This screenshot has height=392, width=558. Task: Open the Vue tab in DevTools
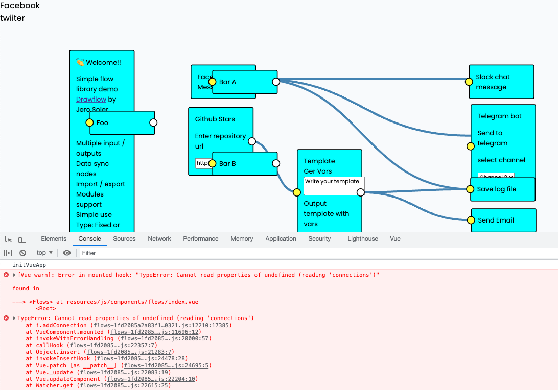pos(395,238)
